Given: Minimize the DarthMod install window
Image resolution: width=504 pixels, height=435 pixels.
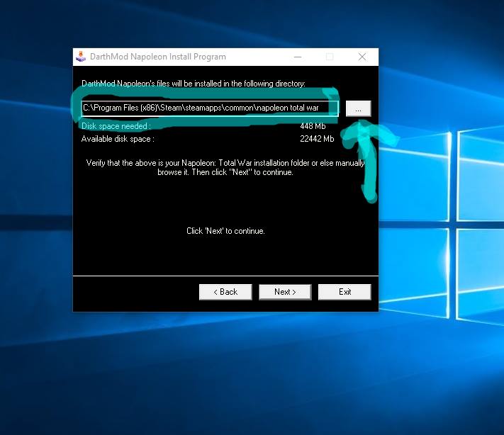Looking at the screenshot, I should coord(298,57).
